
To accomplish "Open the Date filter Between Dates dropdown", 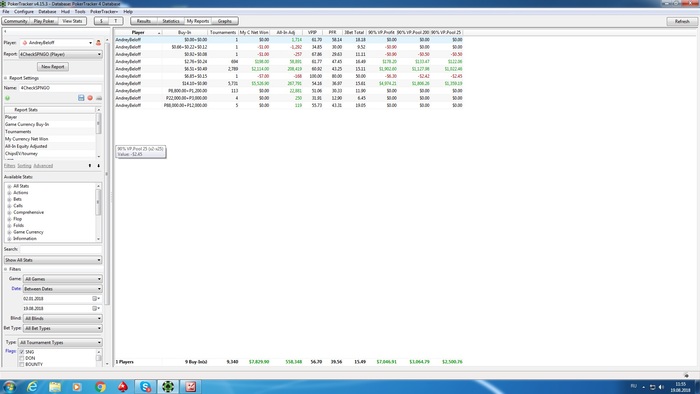I will [x=62, y=289].
